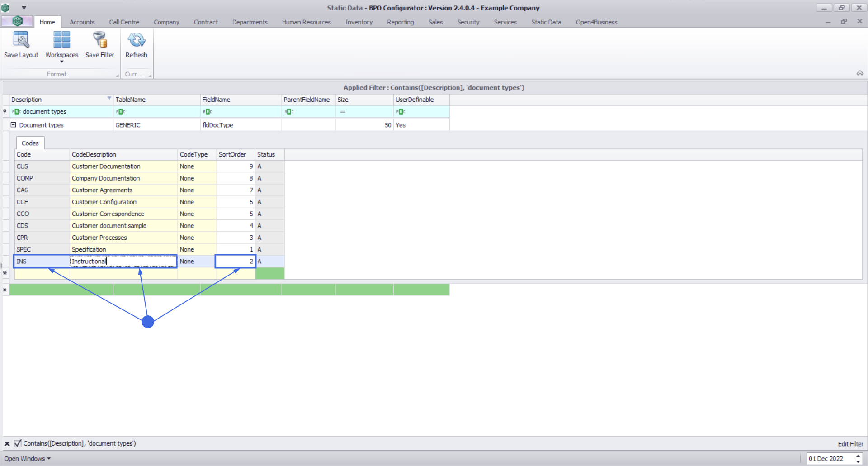Click the Curr group dialog launcher
This screenshot has height=466, width=868.
(150, 76)
